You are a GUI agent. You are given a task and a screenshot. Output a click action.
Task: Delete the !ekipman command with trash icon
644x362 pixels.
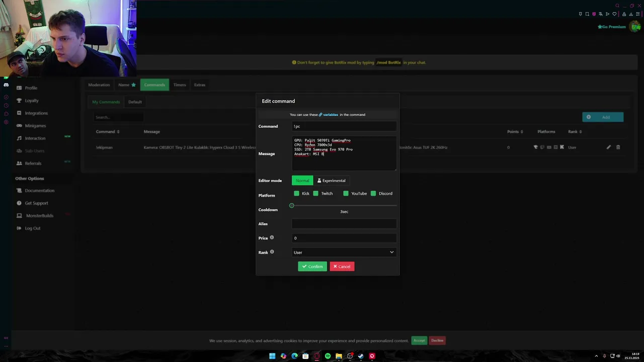click(x=618, y=147)
